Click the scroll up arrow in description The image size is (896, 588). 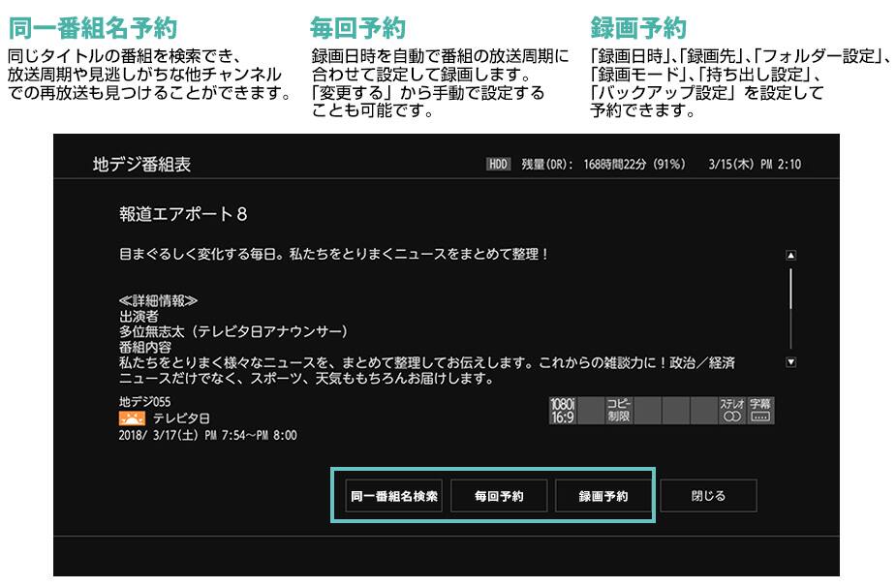(790, 256)
